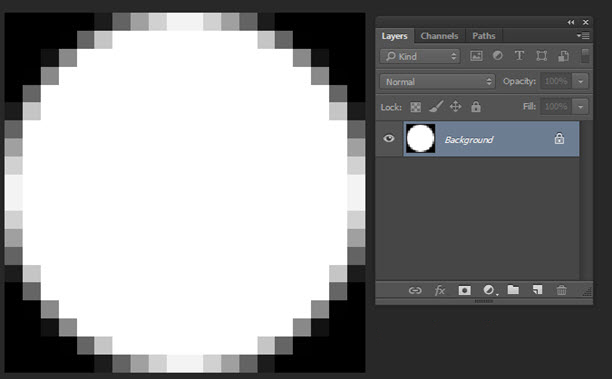Click the Fill 100% field
This screenshot has width=612, height=379.
[556, 107]
